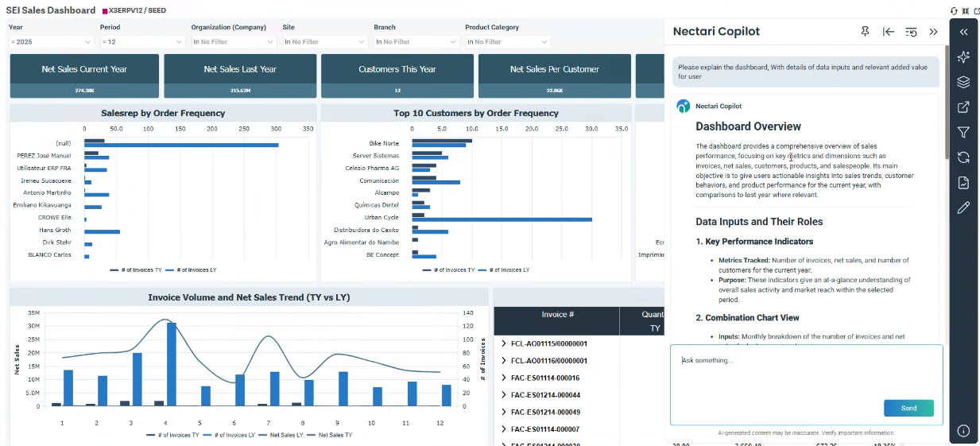Screen dimensions: 980x446
Task: Open the Product Category filter dropdown
Action: [x=508, y=41]
